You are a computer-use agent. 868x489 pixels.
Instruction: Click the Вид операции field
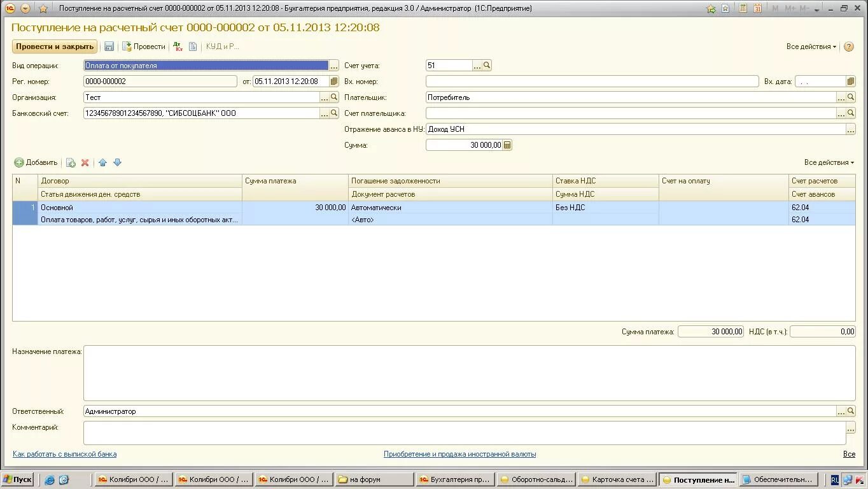pos(206,66)
